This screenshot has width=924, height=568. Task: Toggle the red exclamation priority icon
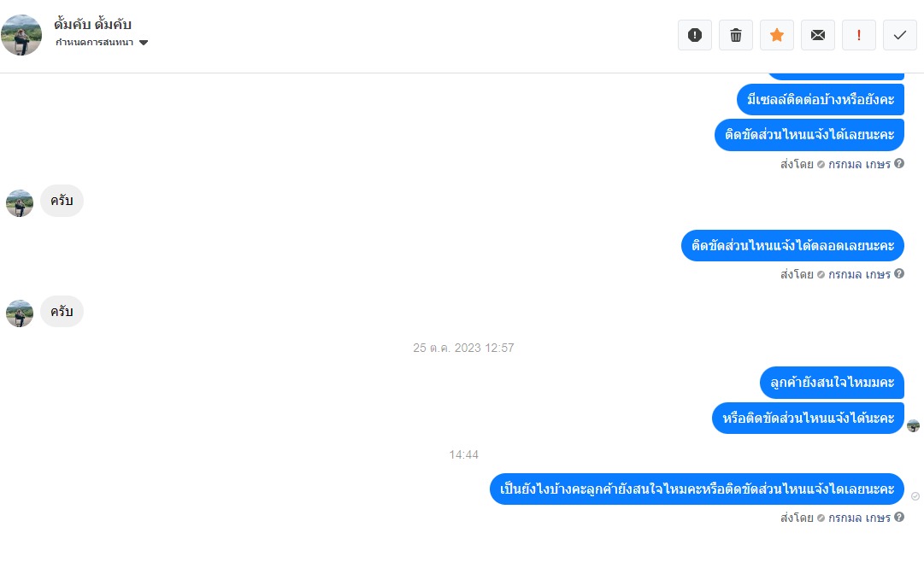point(858,35)
